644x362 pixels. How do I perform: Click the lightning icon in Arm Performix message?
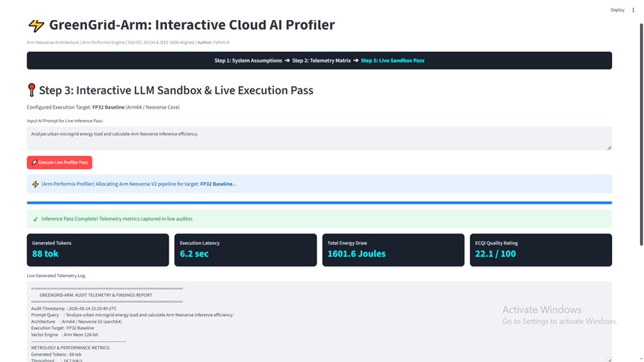pos(35,184)
